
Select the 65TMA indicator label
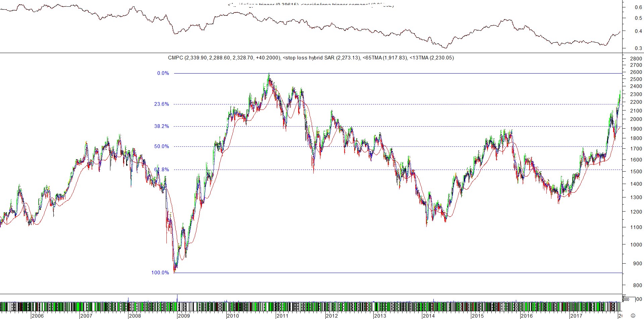tap(385, 58)
